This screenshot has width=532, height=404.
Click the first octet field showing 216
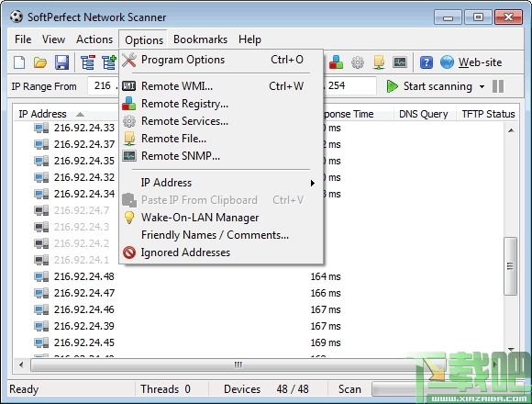[x=103, y=85]
